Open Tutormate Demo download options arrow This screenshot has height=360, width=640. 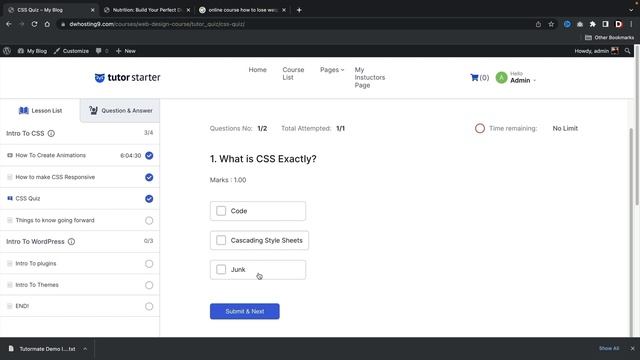coord(85,349)
